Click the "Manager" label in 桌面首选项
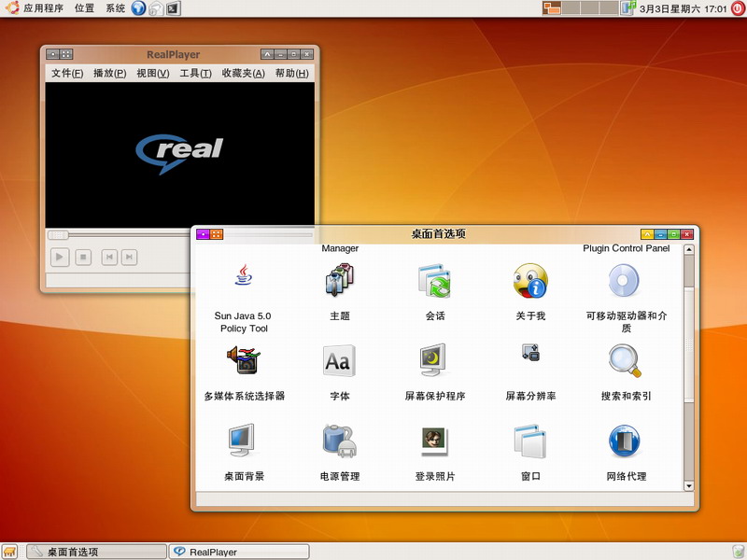 340,248
